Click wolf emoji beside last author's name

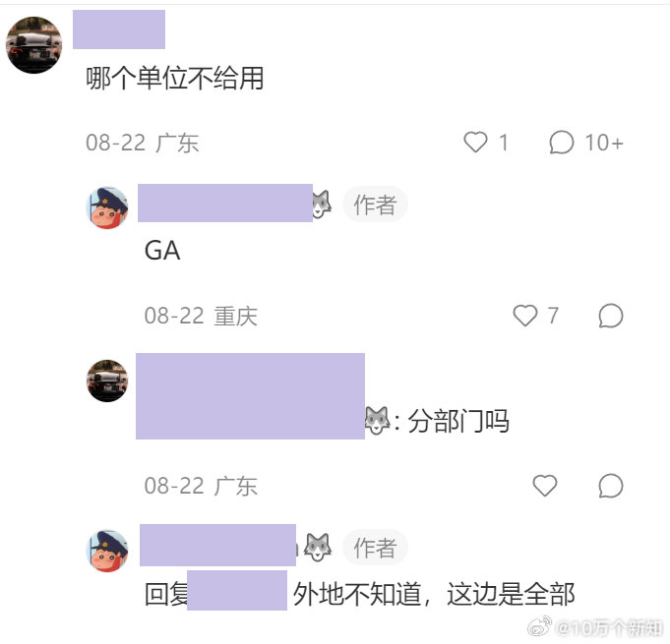(x=318, y=547)
